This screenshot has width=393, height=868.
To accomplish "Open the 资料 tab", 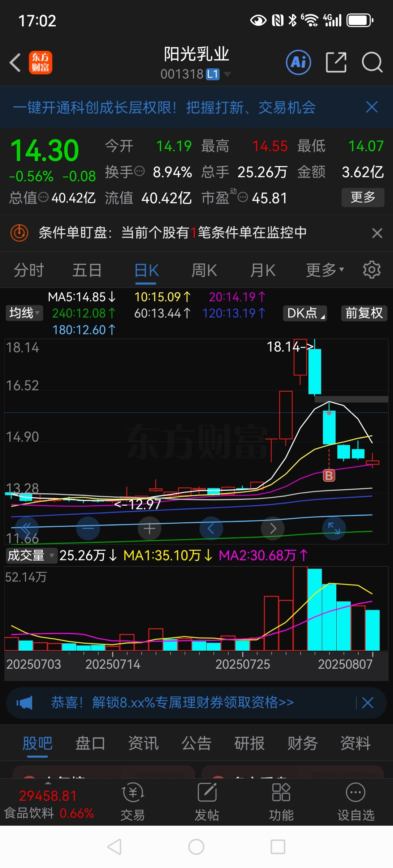I will tap(356, 744).
